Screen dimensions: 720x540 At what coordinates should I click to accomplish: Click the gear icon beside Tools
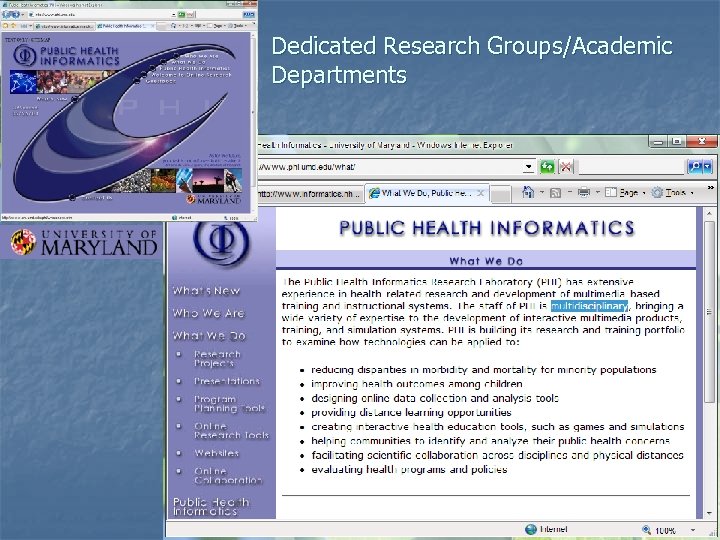[658, 192]
